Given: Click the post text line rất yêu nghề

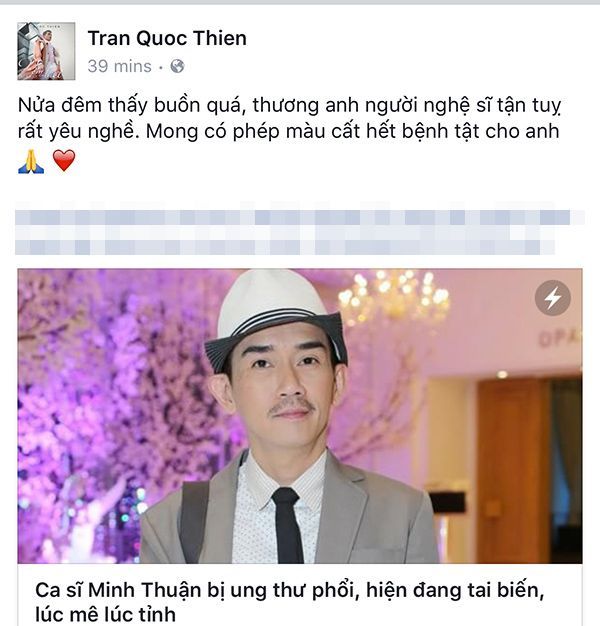Looking at the screenshot, I should (x=288, y=131).
